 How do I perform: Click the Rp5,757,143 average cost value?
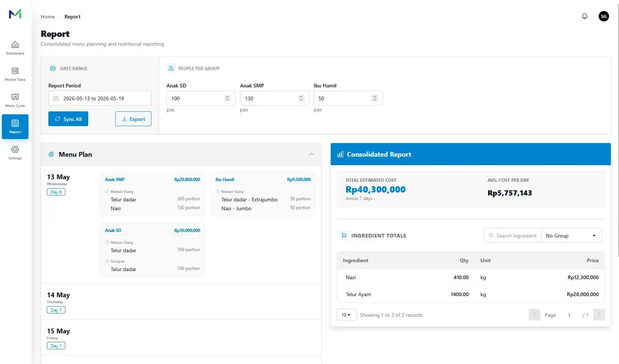[x=510, y=193]
